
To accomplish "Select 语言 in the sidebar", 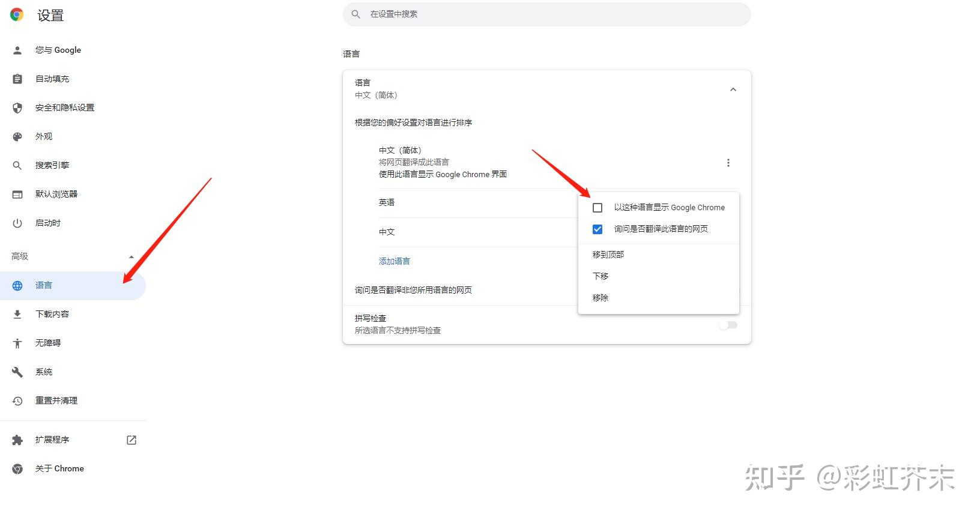I will point(73,286).
